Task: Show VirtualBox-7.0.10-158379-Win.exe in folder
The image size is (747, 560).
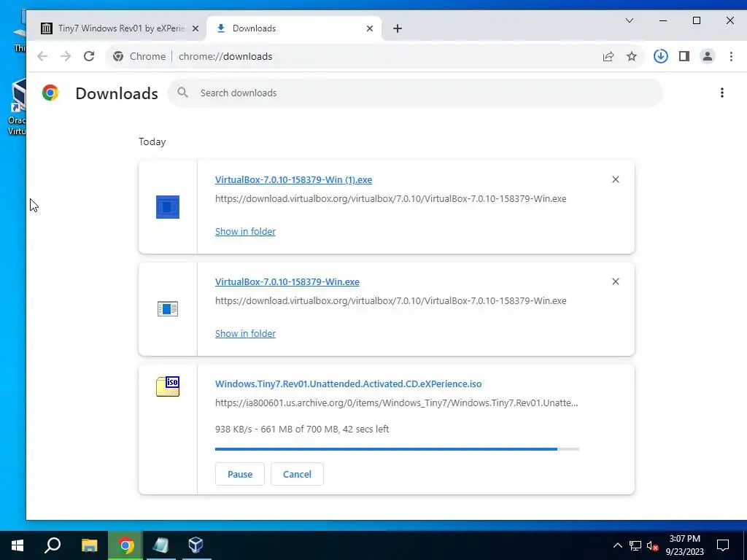Action: click(245, 333)
